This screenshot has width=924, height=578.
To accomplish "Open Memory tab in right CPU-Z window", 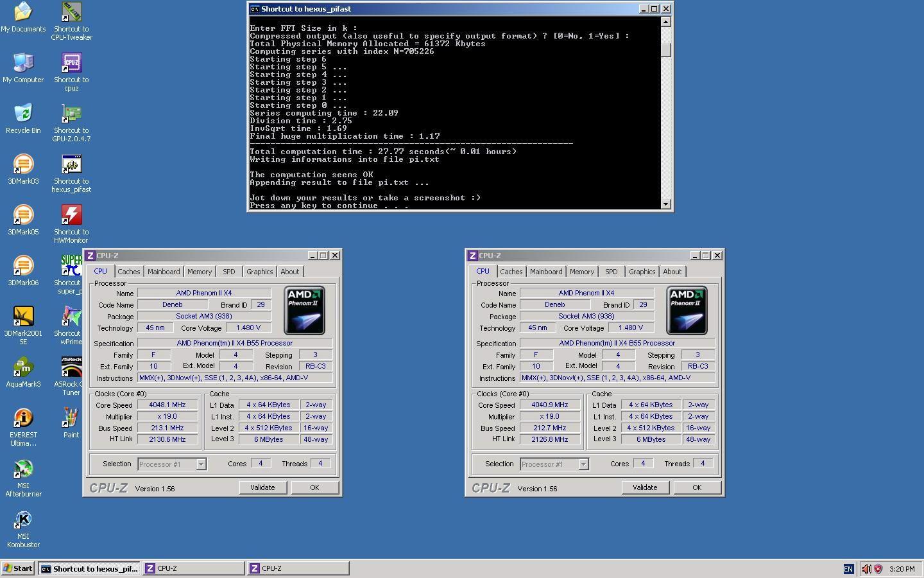I will (582, 272).
